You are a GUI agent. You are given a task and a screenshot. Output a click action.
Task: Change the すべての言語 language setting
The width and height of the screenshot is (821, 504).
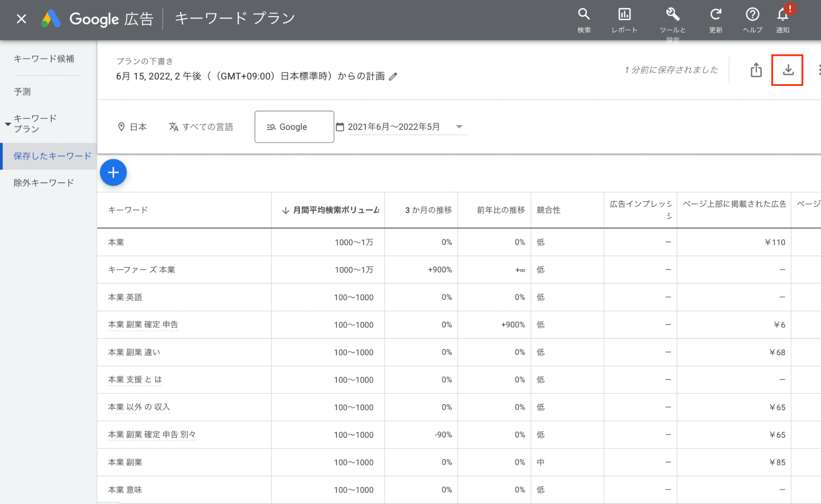pos(201,127)
